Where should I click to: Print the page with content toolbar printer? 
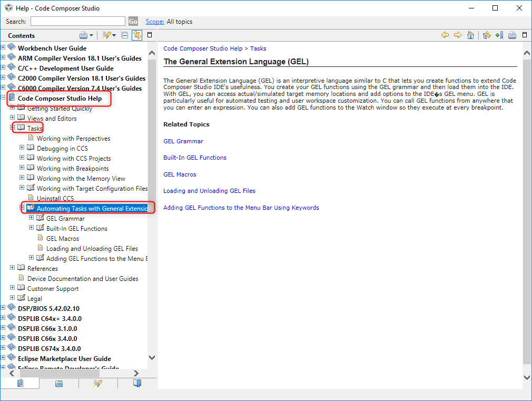(x=512, y=35)
